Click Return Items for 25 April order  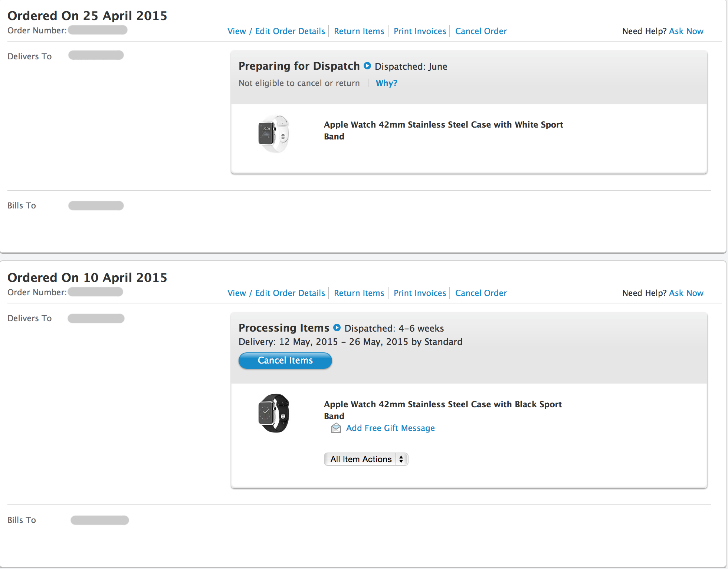(x=359, y=31)
